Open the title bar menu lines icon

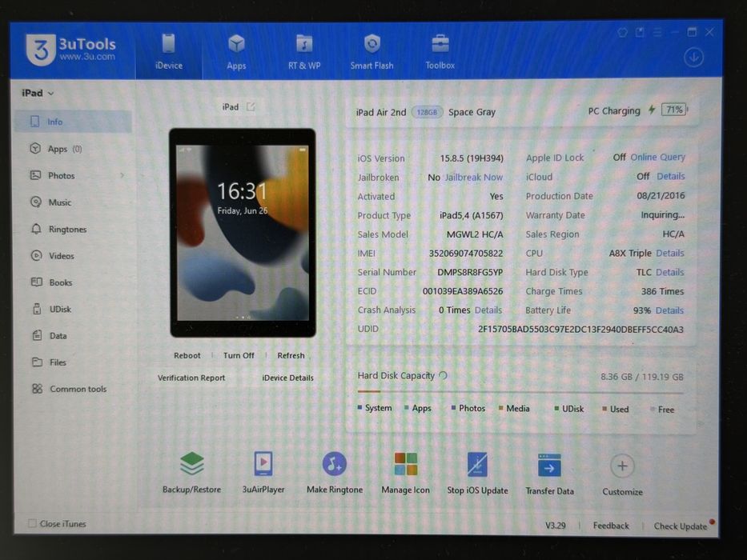[657, 32]
